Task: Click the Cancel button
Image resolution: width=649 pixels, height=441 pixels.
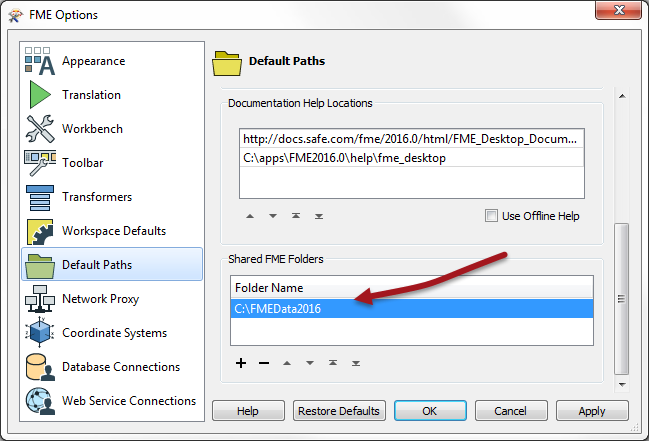Action: 511,411
